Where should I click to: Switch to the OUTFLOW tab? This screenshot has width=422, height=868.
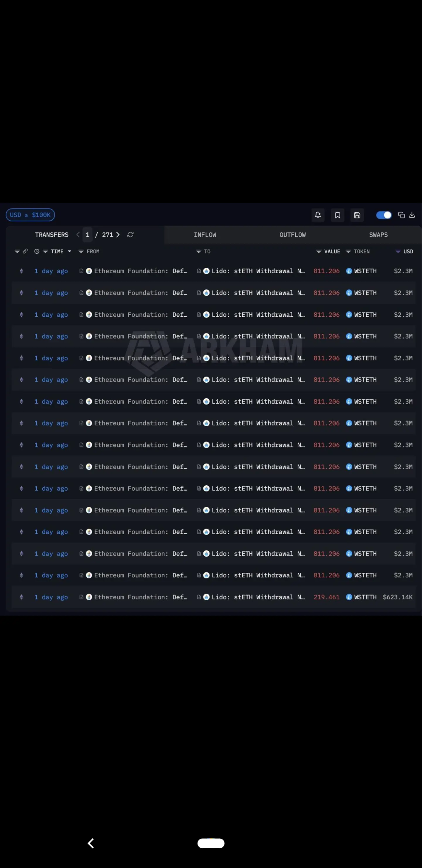292,235
